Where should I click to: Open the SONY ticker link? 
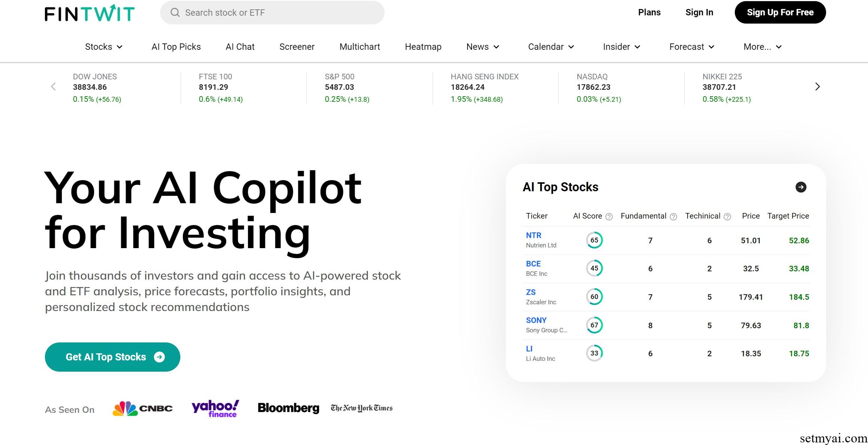coord(536,320)
